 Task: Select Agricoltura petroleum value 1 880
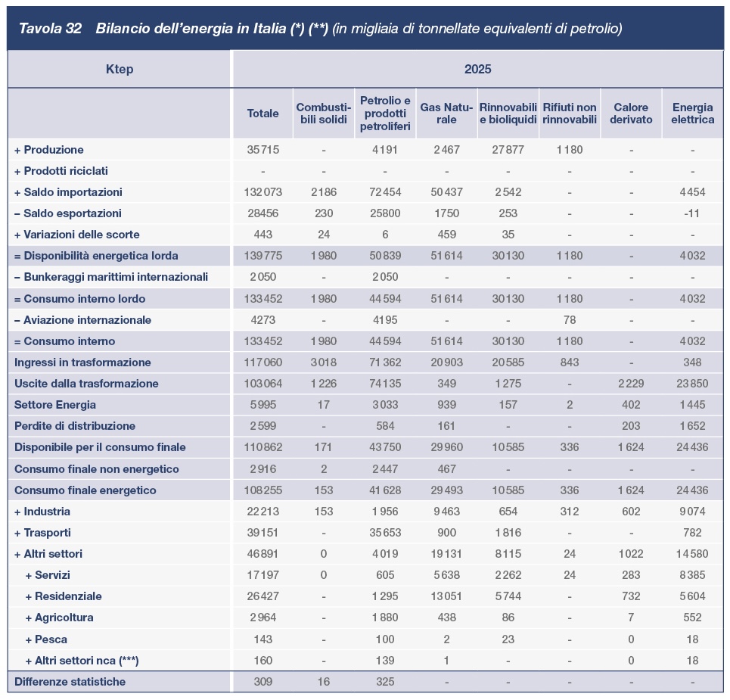coord(385,618)
